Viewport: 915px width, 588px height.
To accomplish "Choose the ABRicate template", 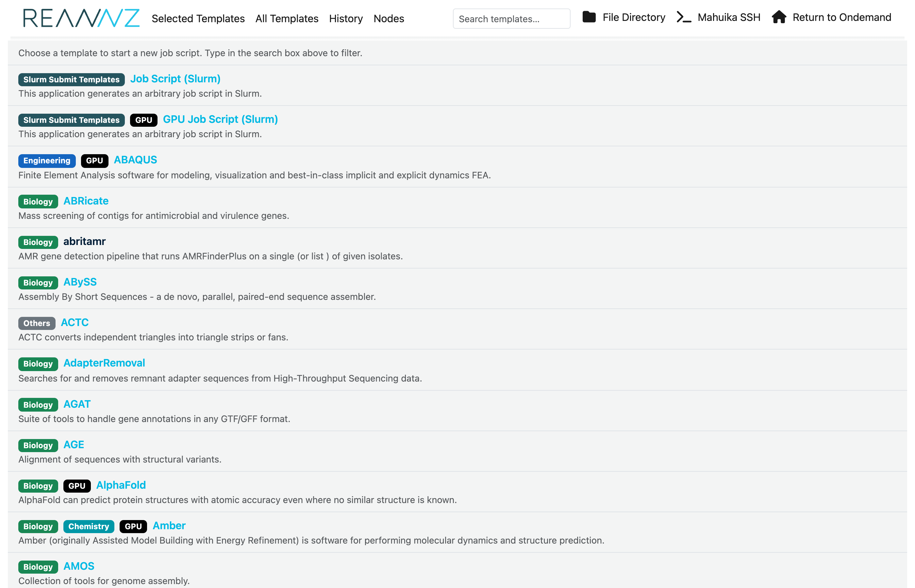I will 86,201.
